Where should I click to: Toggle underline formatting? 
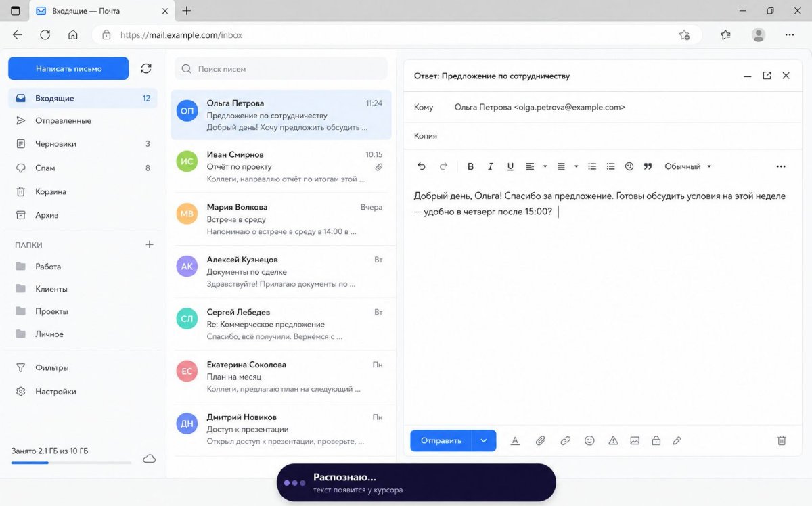point(510,166)
